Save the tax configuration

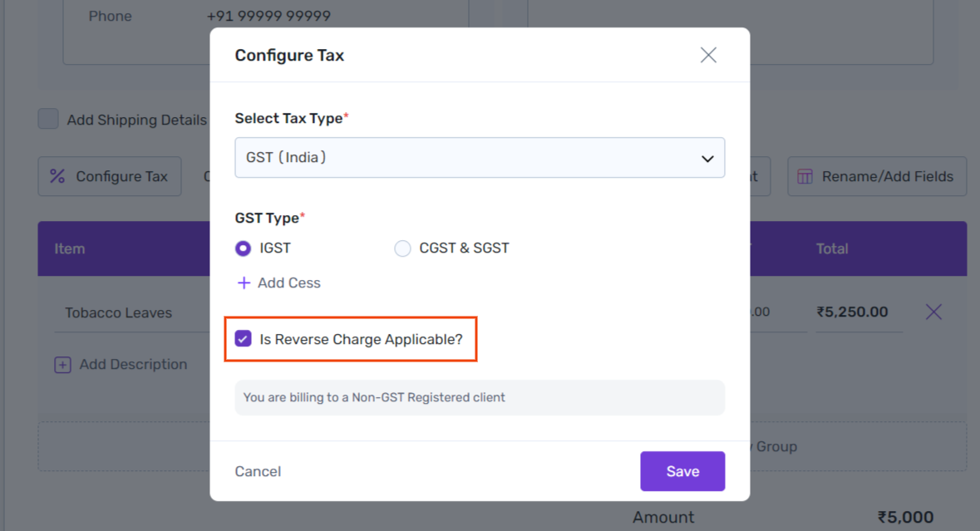[682, 471]
